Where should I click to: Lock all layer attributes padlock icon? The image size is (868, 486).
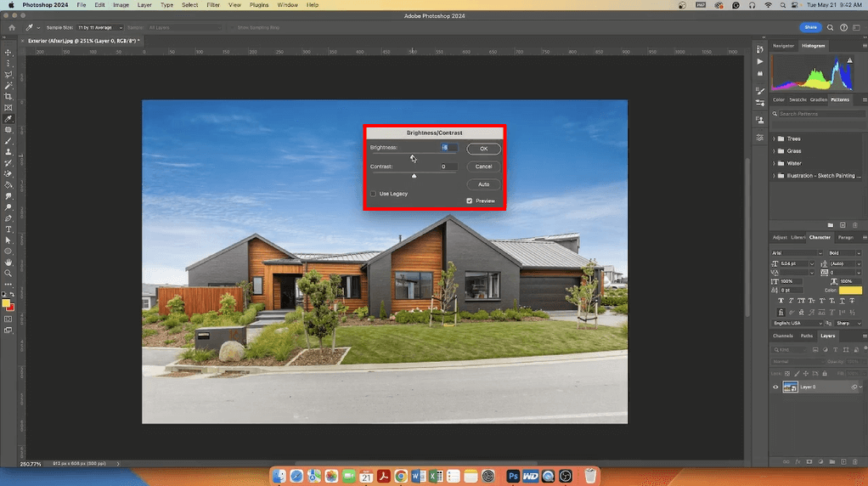click(x=825, y=374)
